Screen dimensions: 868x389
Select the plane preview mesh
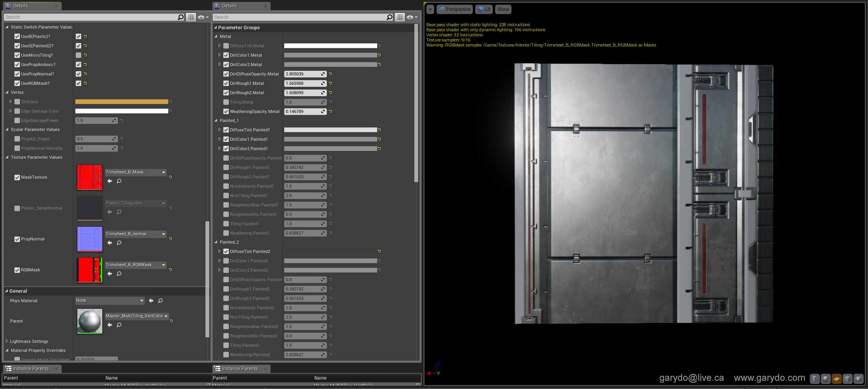tap(836, 378)
